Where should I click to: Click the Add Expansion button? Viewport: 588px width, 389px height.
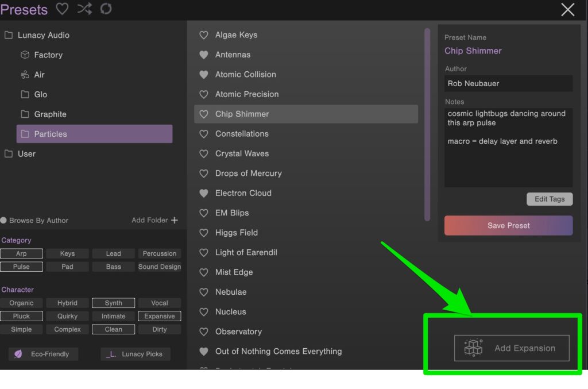pyautogui.click(x=512, y=348)
